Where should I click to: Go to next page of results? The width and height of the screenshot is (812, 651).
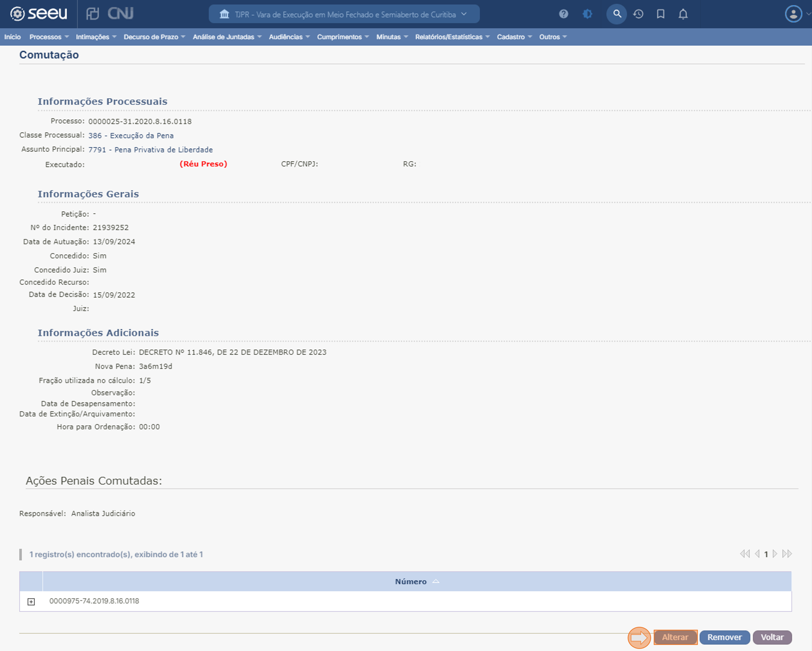[775, 554]
